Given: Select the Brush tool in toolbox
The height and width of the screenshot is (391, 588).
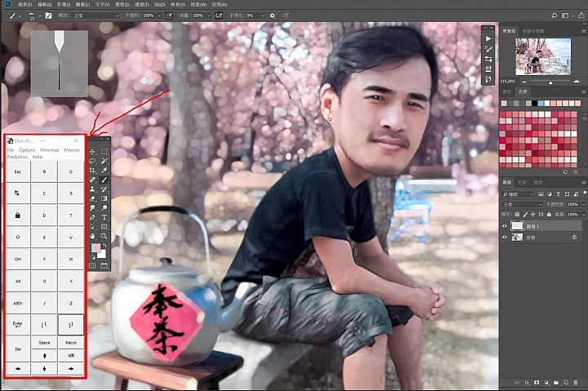Looking at the screenshot, I should 105,180.
